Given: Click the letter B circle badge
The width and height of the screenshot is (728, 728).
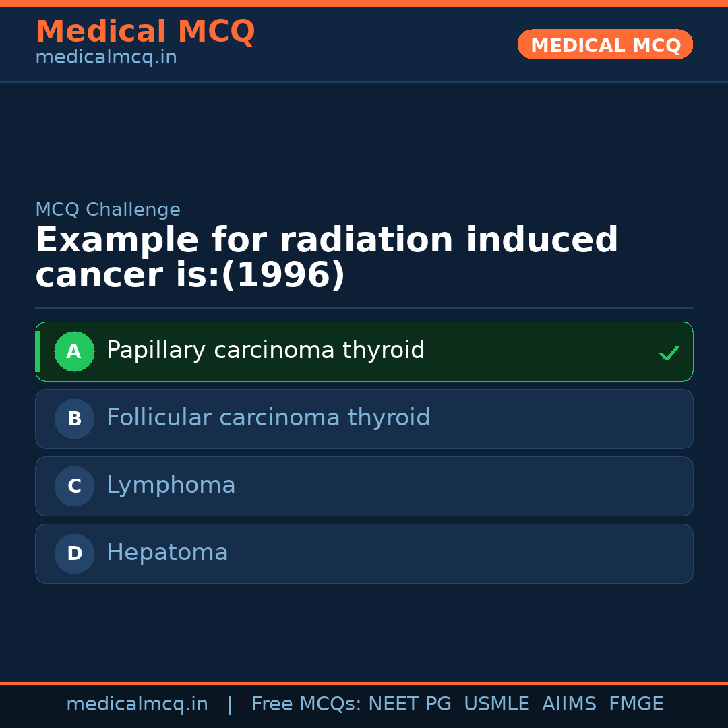Looking at the screenshot, I should click(74, 419).
